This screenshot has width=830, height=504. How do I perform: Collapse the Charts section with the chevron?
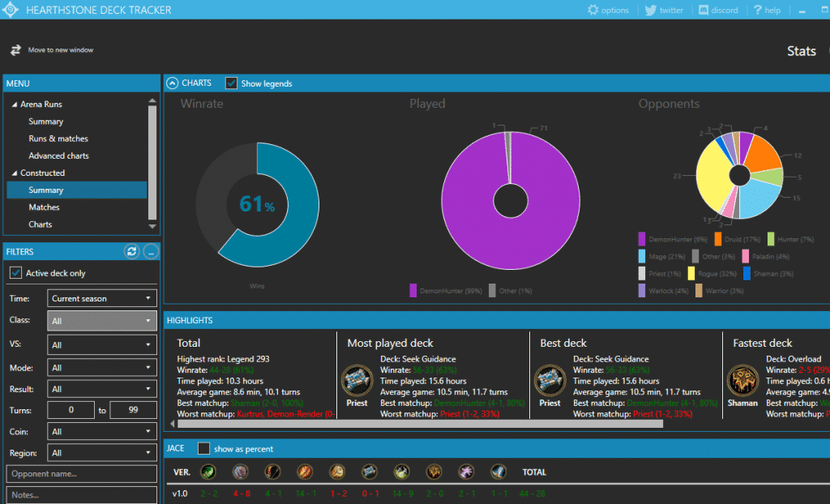[x=172, y=83]
